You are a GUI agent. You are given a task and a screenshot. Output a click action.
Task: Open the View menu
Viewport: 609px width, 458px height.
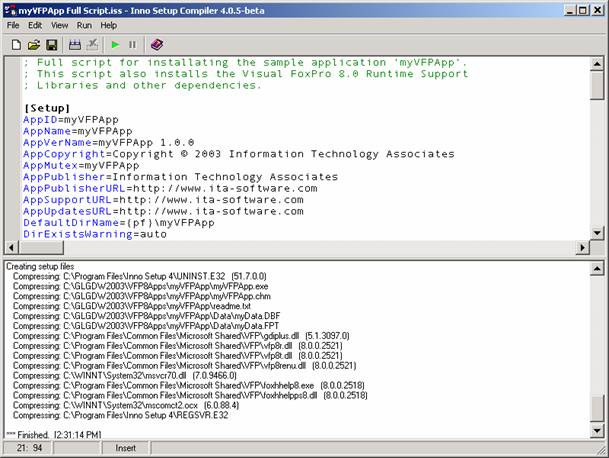tap(59, 25)
